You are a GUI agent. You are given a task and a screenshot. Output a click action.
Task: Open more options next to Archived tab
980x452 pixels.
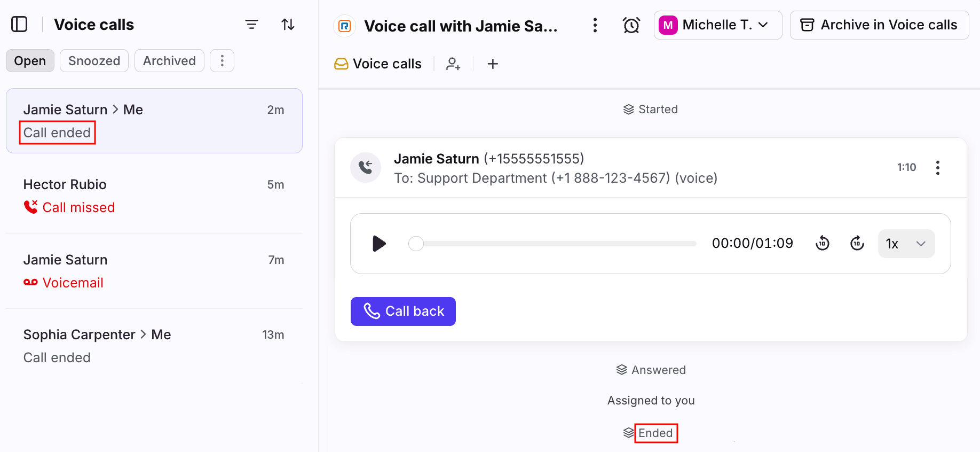pyautogui.click(x=222, y=61)
